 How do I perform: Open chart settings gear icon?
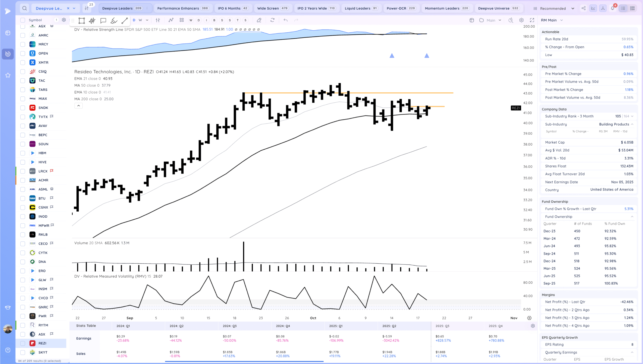point(521,20)
